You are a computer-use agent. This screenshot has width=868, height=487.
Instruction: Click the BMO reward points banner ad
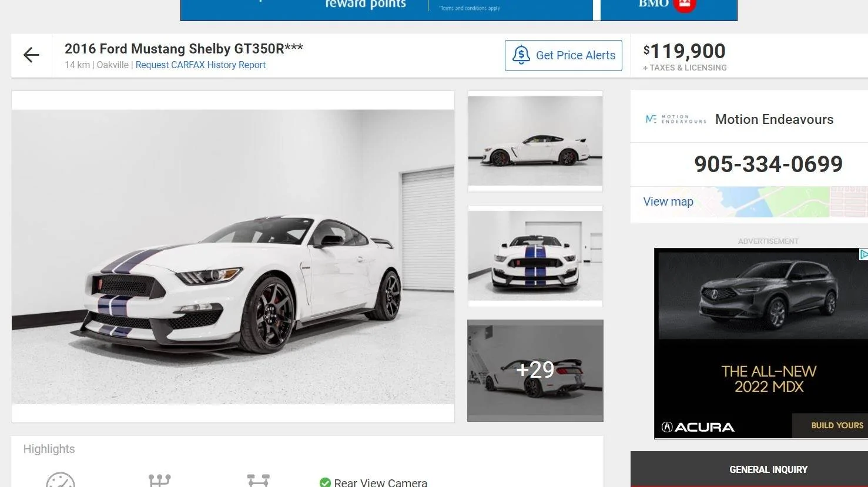[x=458, y=10]
